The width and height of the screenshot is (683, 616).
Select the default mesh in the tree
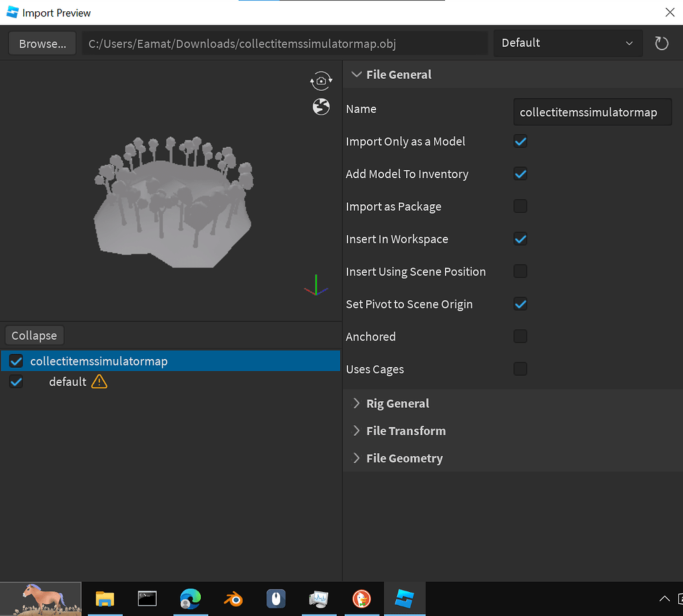66,381
